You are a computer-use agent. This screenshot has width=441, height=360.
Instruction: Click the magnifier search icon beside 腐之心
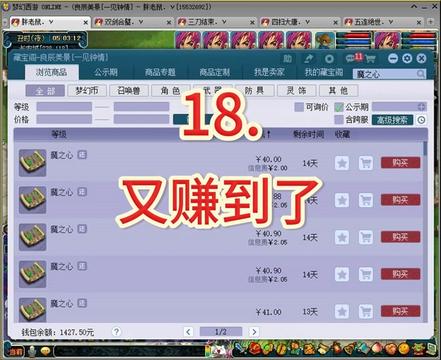point(421,74)
